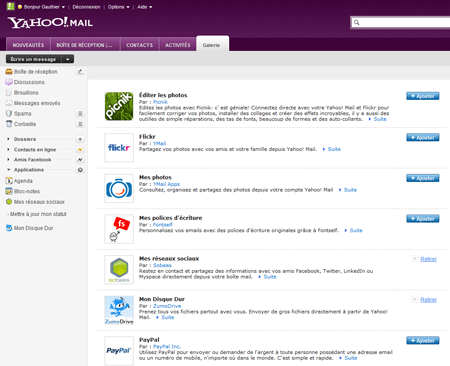This screenshot has height=366, width=450.
Task: Open the Brouillons folder
Action: point(26,92)
